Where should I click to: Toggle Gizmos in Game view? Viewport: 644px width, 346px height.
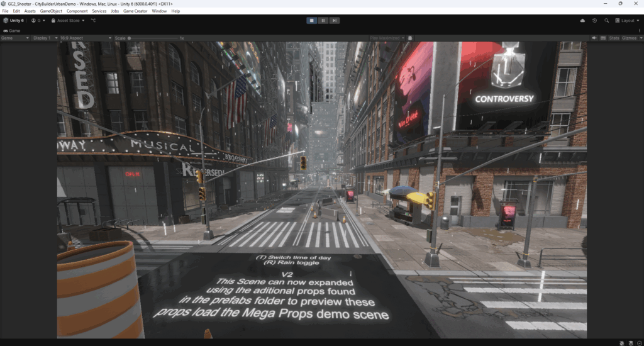(x=629, y=38)
